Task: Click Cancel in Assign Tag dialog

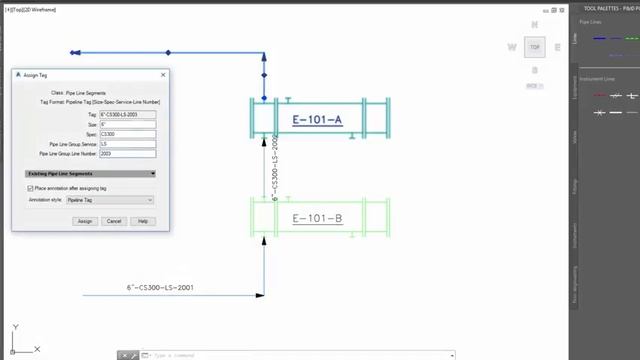Action: pyautogui.click(x=114, y=221)
